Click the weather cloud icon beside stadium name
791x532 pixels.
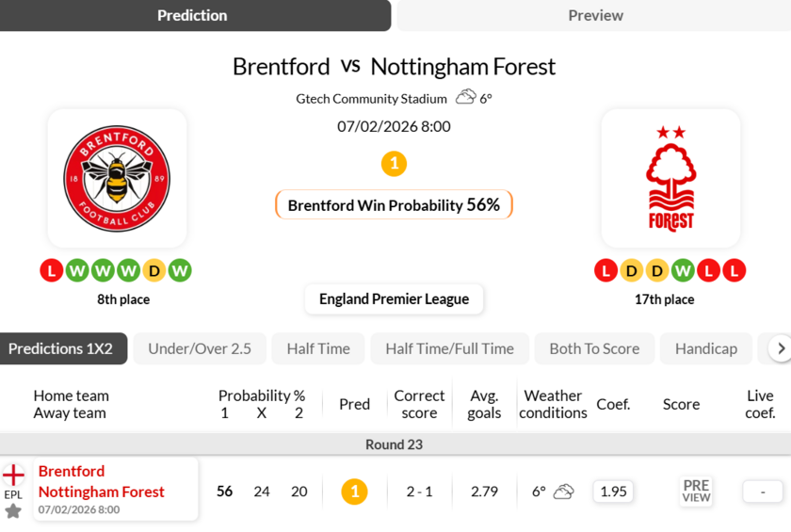pos(465,97)
